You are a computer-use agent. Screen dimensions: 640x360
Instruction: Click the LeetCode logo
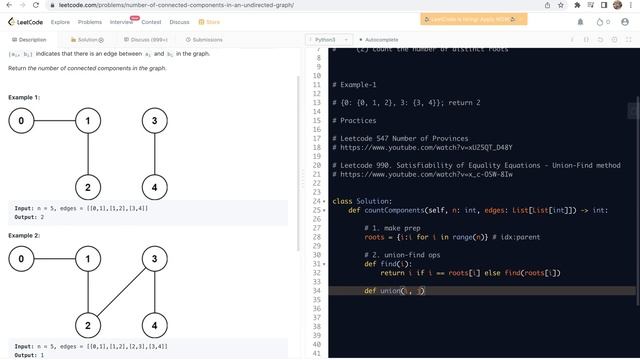(25, 22)
